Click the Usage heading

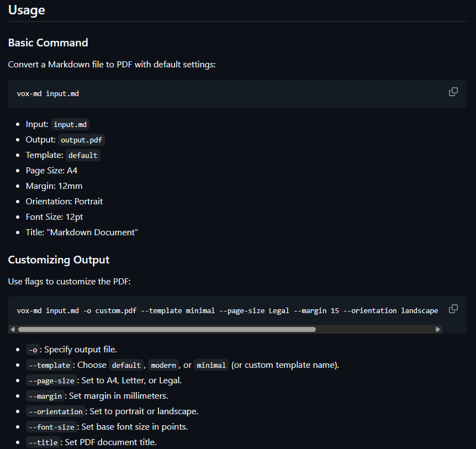(x=27, y=10)
